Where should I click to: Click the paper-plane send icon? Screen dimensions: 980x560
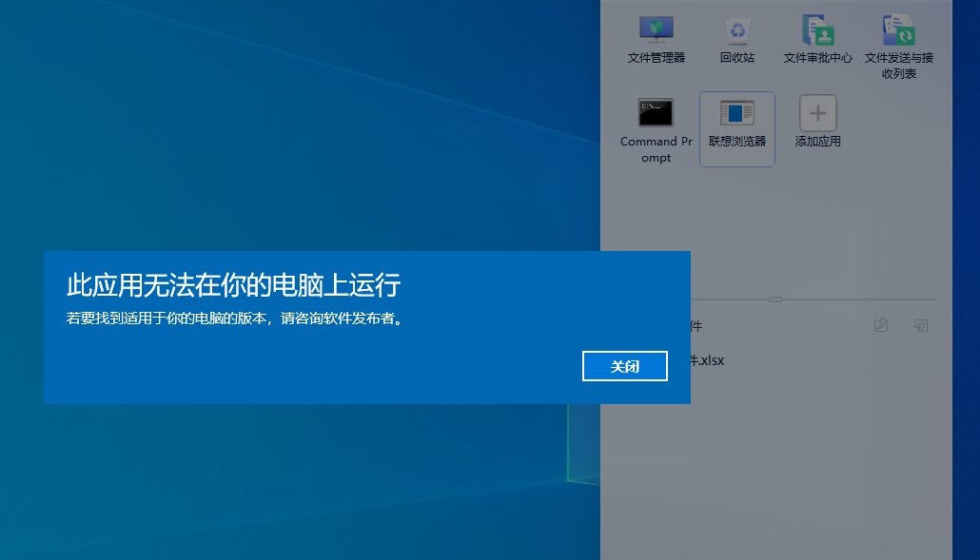tap(919, 325)
